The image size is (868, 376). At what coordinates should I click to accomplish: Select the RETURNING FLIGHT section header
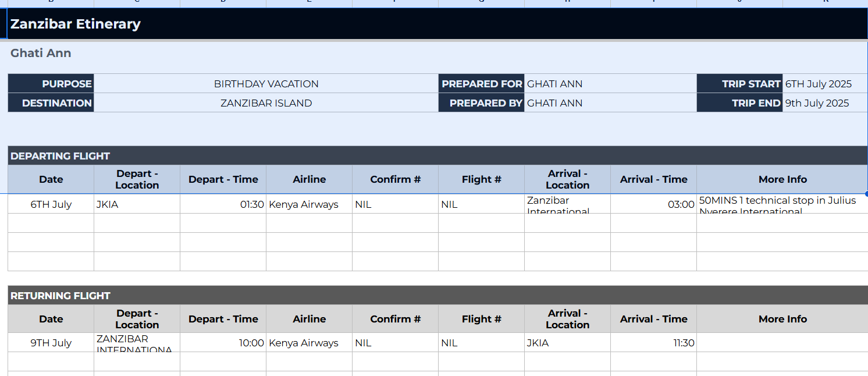[x=437, y=295]
